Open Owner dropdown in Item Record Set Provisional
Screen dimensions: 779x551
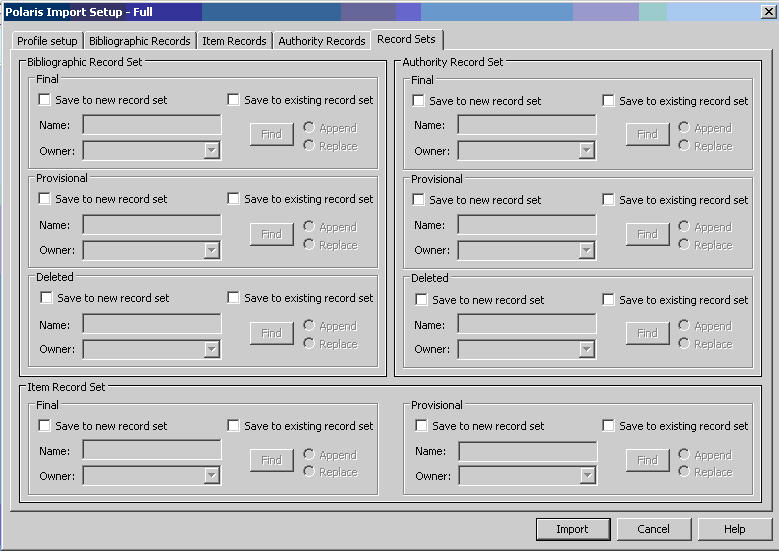pos(588,476)
